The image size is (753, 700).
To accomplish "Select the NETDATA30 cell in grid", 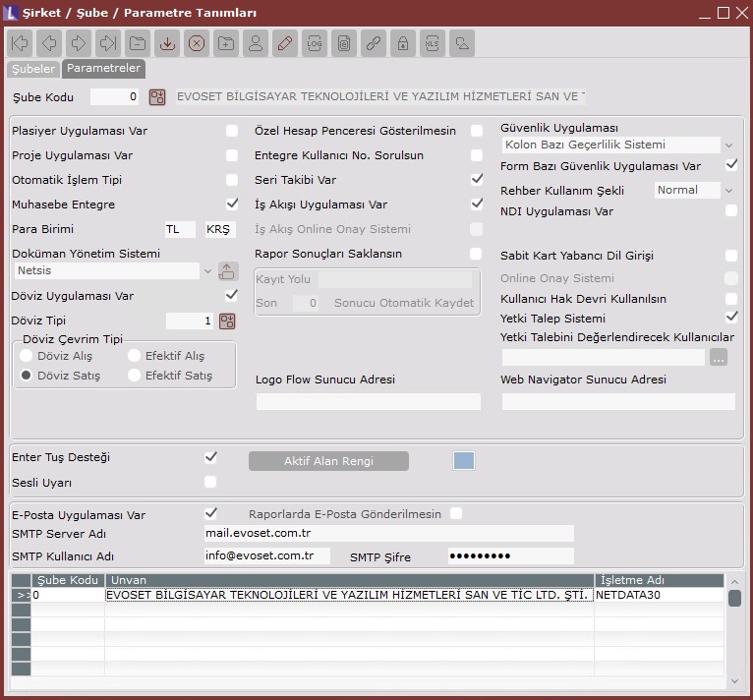I will [x=659, y=595].
